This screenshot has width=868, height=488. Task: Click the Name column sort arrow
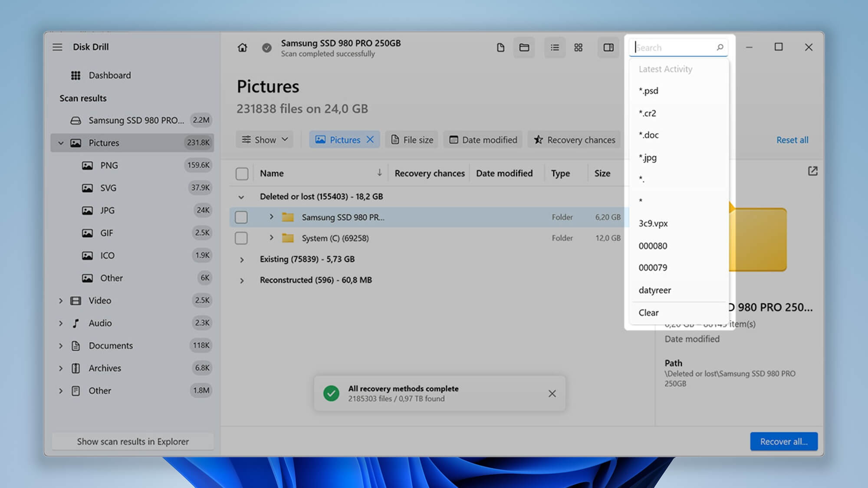(x=379, y=173)
